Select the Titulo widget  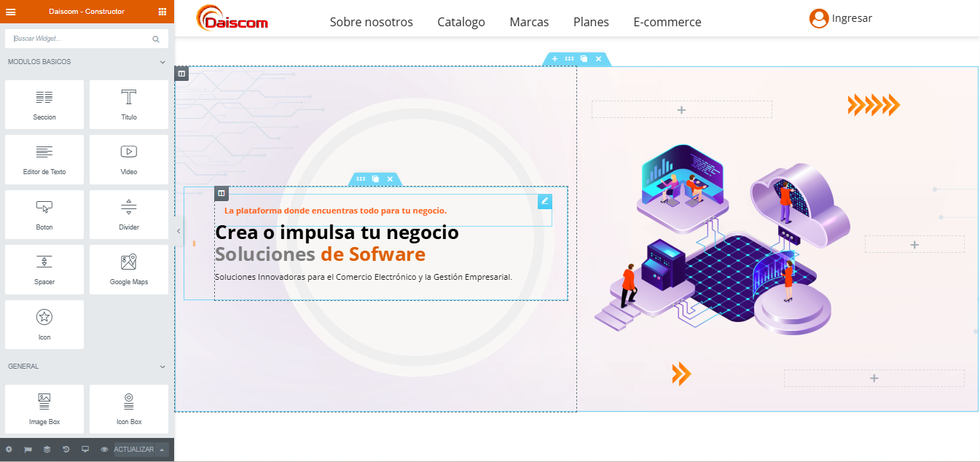click(x=129, y=104)
